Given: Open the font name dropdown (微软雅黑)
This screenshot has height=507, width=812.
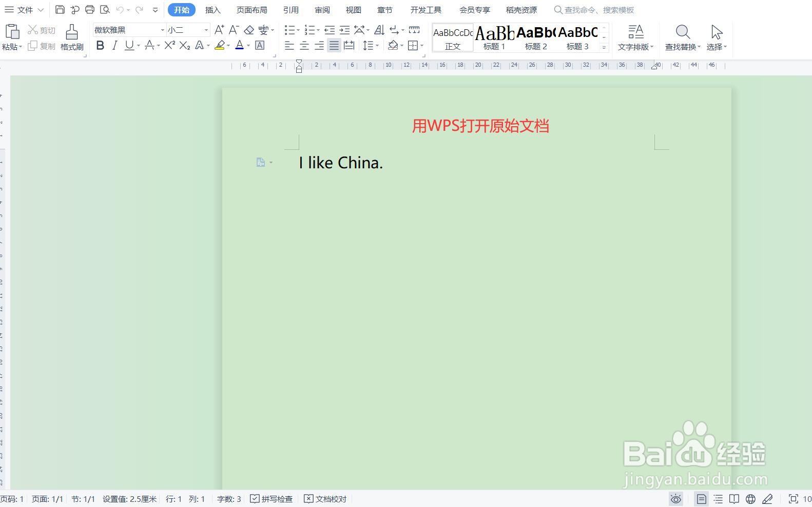Looking at the screenshot, I should pos(163,30).
